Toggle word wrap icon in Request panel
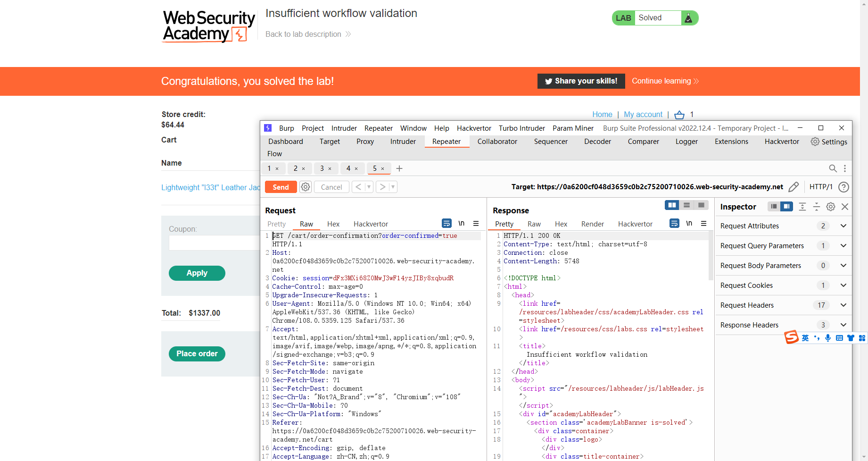 (446, 223)
